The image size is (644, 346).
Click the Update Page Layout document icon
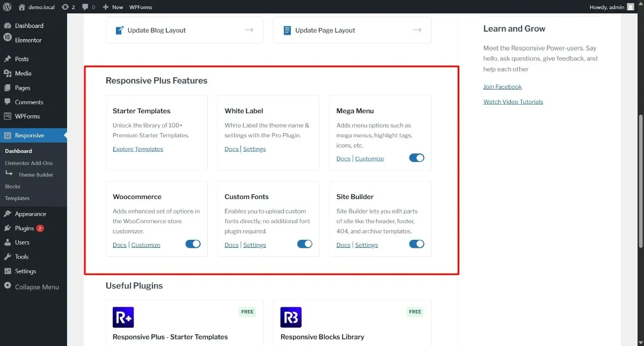coord(287,31)
